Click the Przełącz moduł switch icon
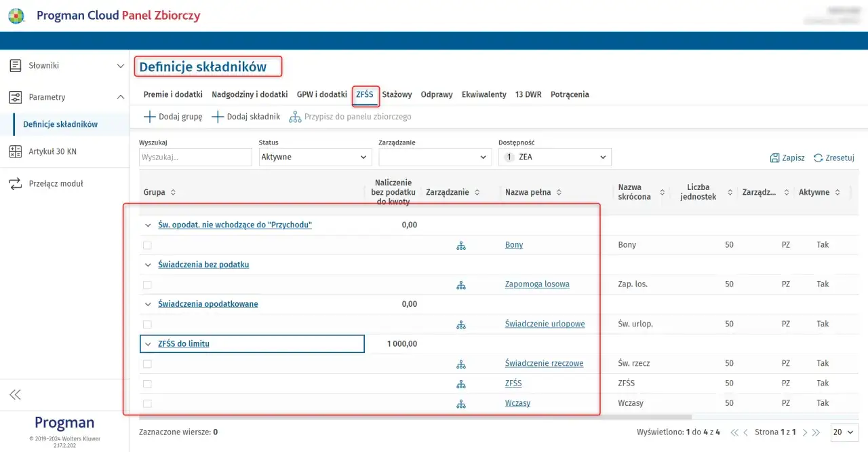Screen dimensions: 868x452 [x=15, y=184]
